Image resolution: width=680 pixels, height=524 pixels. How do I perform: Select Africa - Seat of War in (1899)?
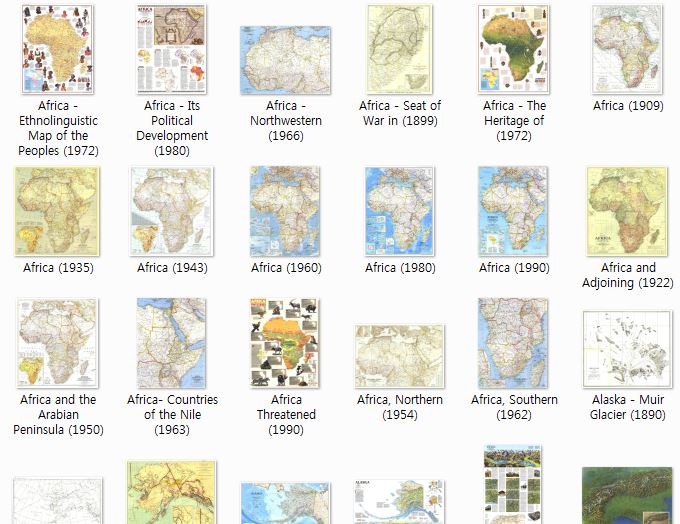tap(399, 49)
